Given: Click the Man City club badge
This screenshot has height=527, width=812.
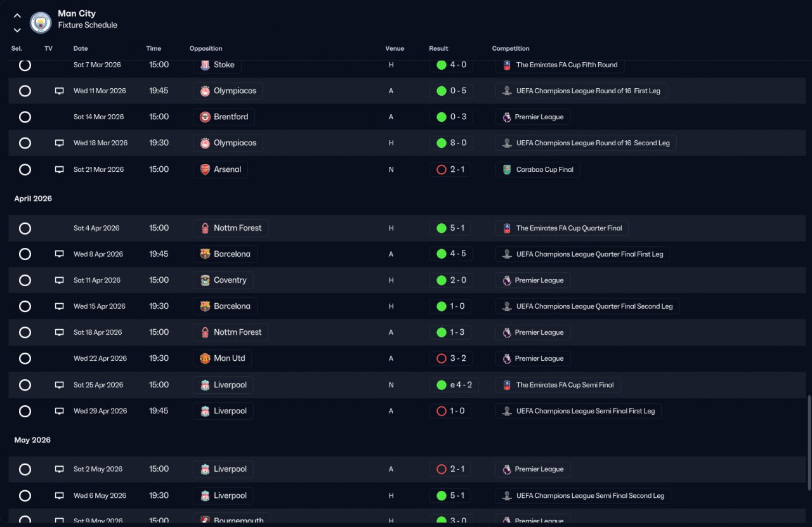Looking at the screenshot, I should 41,23.
